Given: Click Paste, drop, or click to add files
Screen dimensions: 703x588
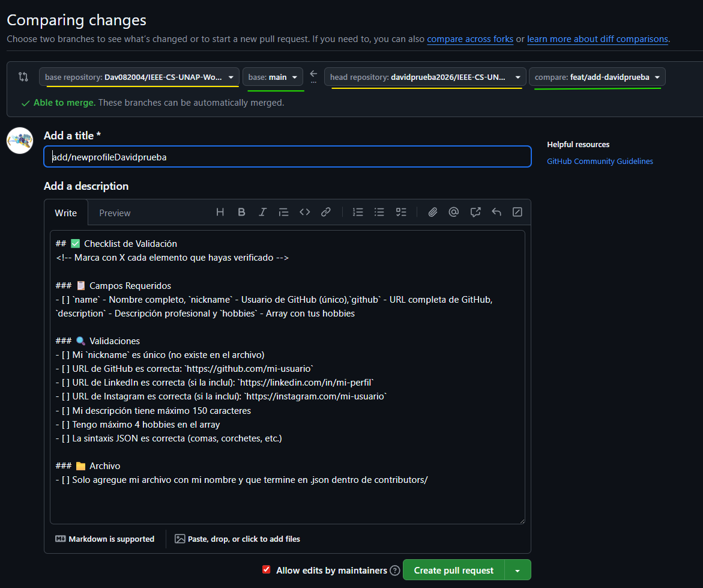Looking at the screenshot, I should [238, 539].
